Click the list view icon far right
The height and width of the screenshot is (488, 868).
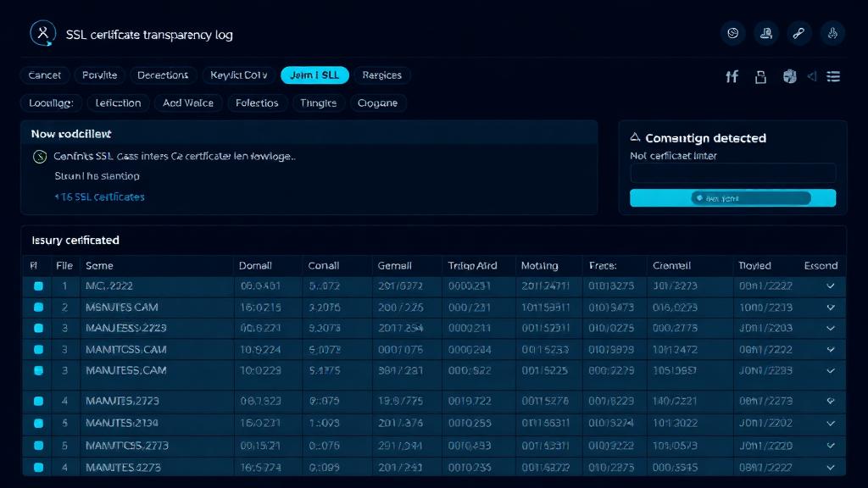click(x=833, y=76)
